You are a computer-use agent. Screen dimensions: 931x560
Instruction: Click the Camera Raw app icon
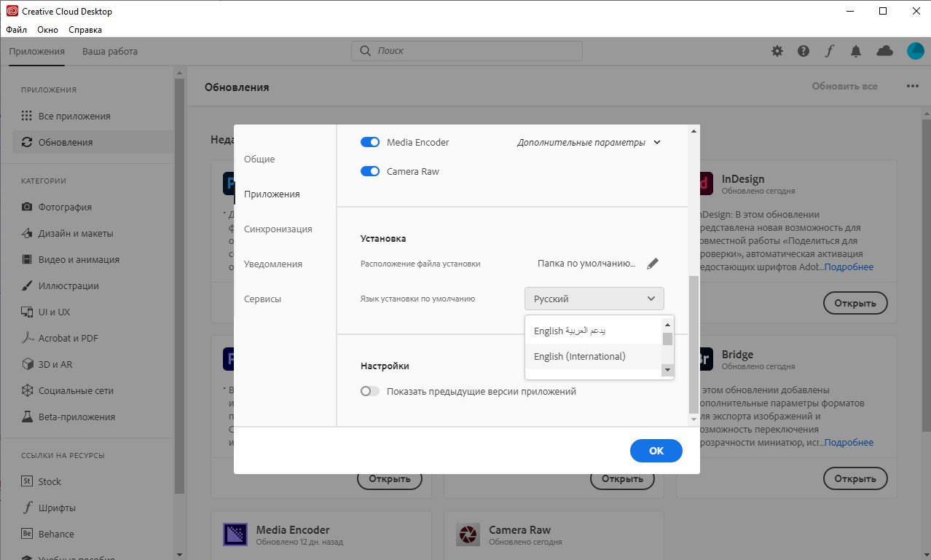tap(468, 535)
